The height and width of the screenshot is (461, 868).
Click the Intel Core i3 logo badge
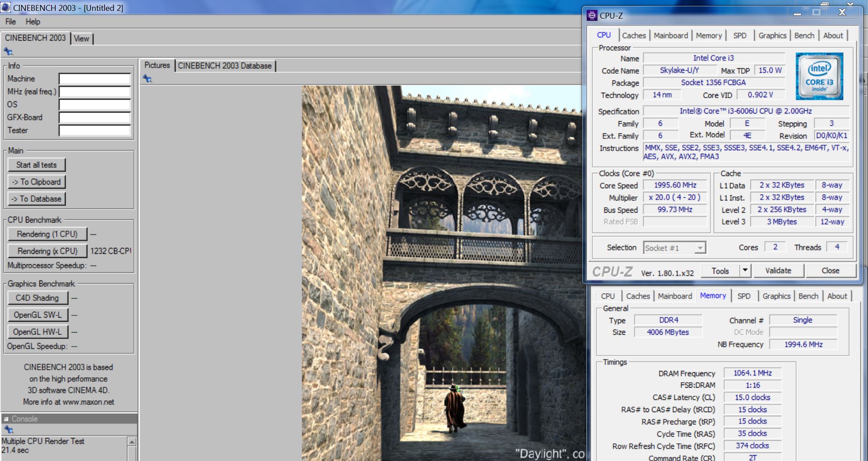click(x=819, y=76)
